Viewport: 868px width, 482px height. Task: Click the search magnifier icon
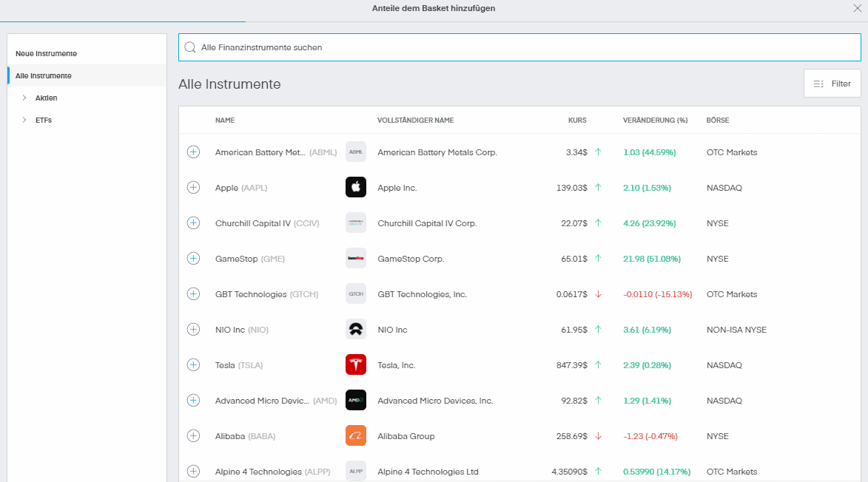click(x=190, y=47)
